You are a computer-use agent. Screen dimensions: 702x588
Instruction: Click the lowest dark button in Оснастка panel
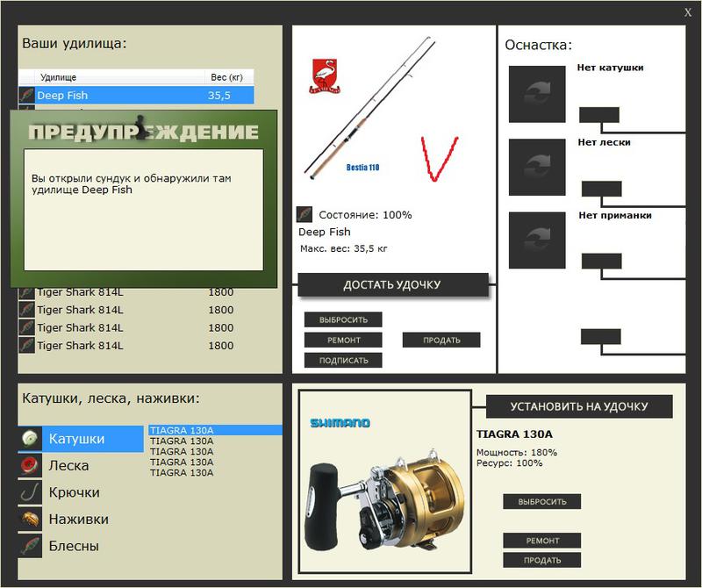[601, 337]
